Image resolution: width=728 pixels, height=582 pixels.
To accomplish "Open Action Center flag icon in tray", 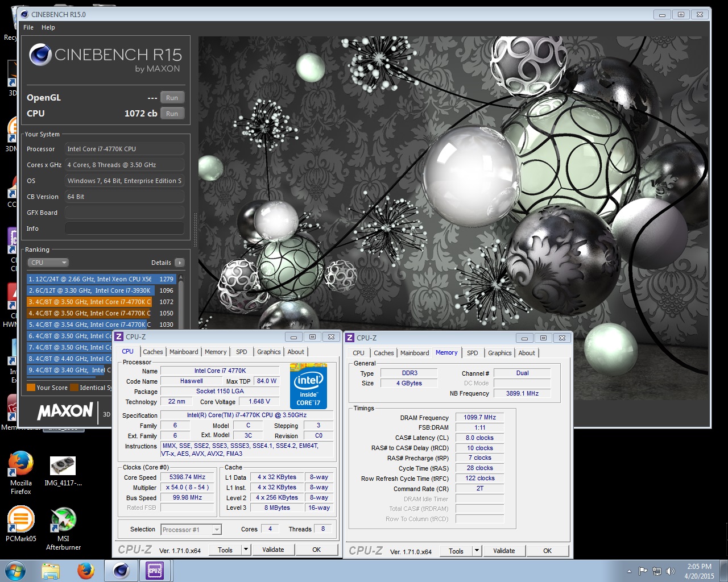I will (643, 571).
